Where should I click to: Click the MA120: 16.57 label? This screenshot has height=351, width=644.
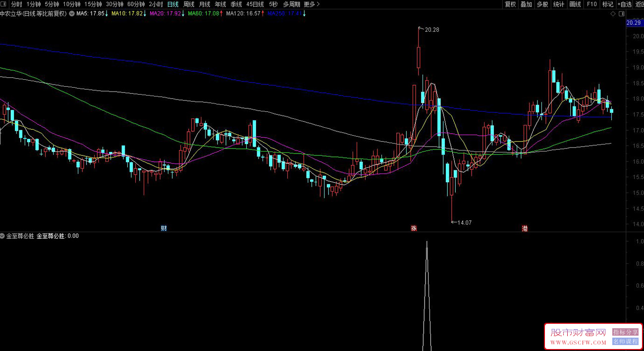pos(243,14)
